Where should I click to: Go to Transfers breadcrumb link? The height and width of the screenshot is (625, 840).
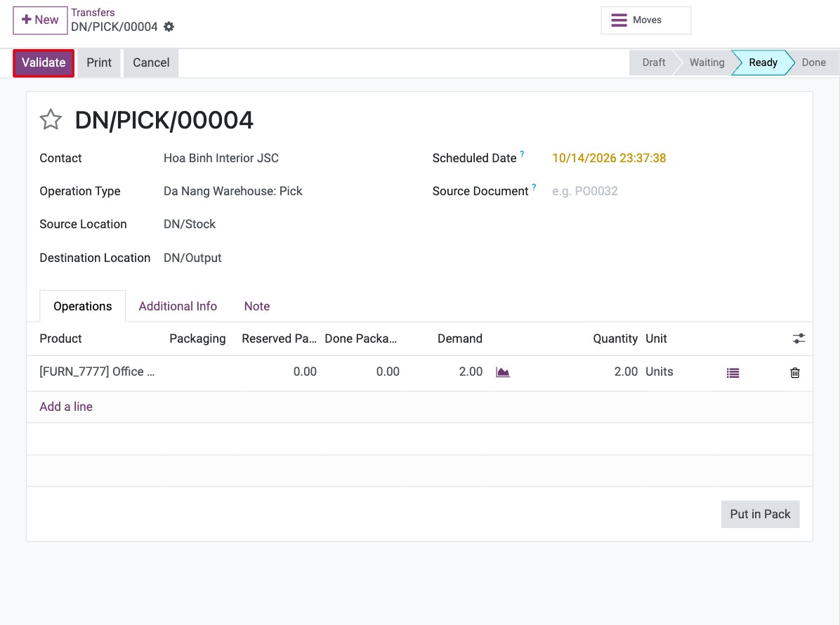pyautogui.click(x=93, y=13)
